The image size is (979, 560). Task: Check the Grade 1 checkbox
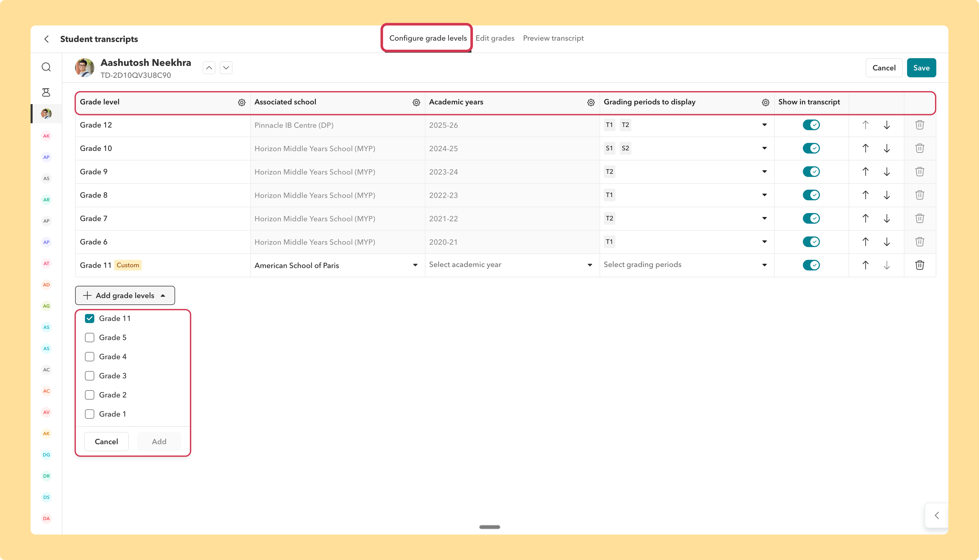tap(90, 414)
